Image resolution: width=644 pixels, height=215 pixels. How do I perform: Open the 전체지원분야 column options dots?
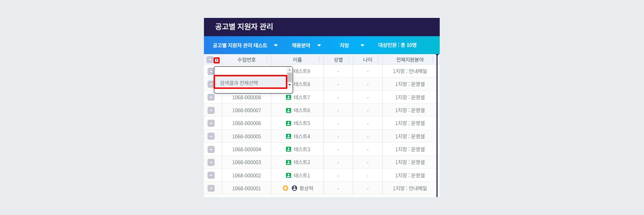click(433, 59)
